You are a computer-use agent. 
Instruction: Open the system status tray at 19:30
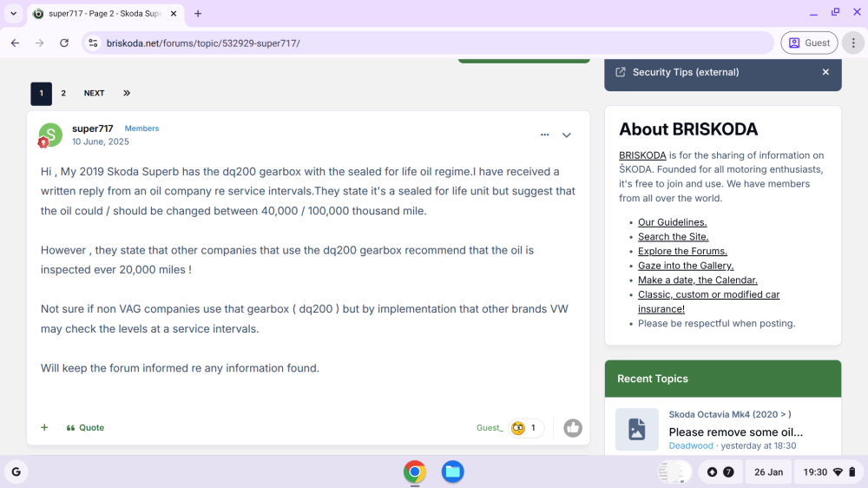tap(829, 472)
